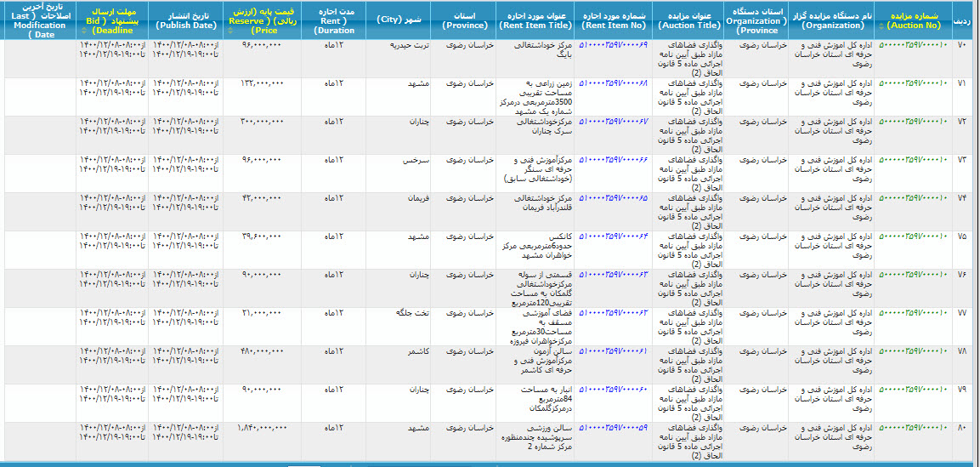Open rent item link for row 80
Image resolution: width=980 pixels, height=467 pixels.
[x=614, y=428]
